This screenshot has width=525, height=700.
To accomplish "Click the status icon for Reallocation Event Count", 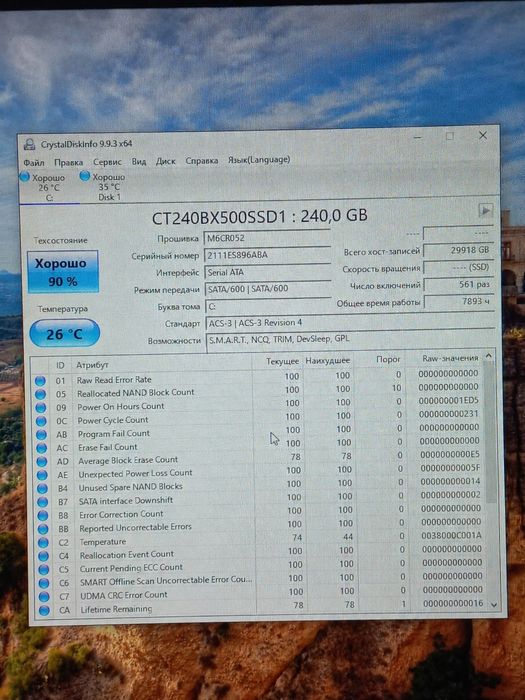I will click(x=43, y=556).
